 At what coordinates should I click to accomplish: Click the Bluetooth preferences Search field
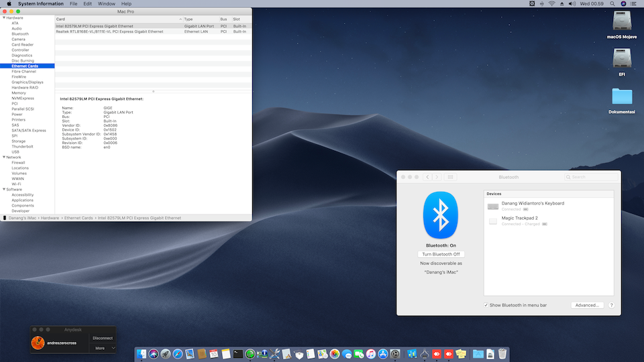pyautogui.click(x=591, y=177)
